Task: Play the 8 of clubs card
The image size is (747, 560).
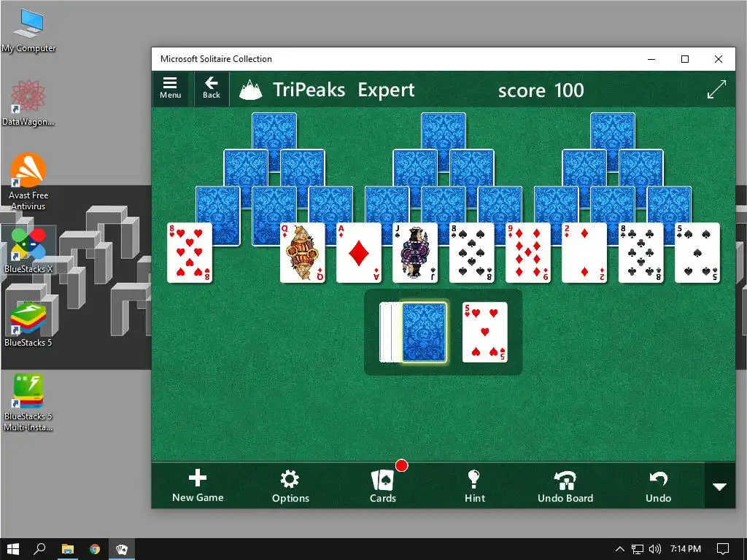Action: pyautogui.click(x=640, y=252)
